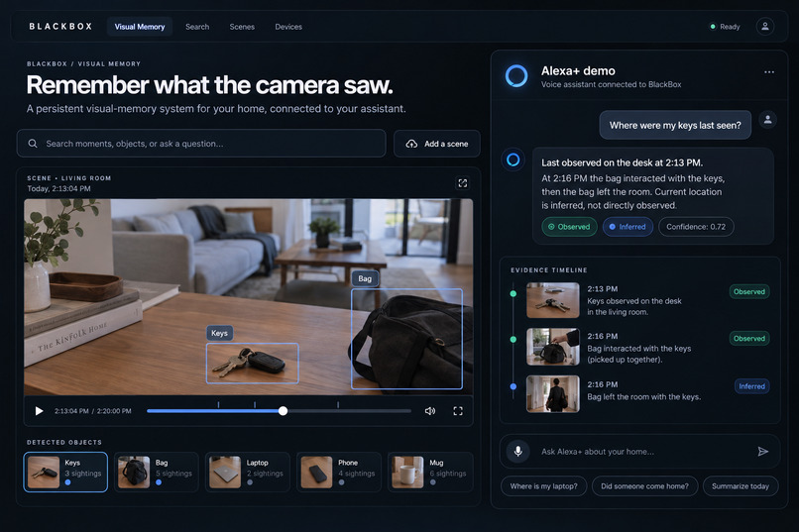Screen dimensions: 799x532
Task: Click the BLACKBOX logo text
Action: (60, 27)
